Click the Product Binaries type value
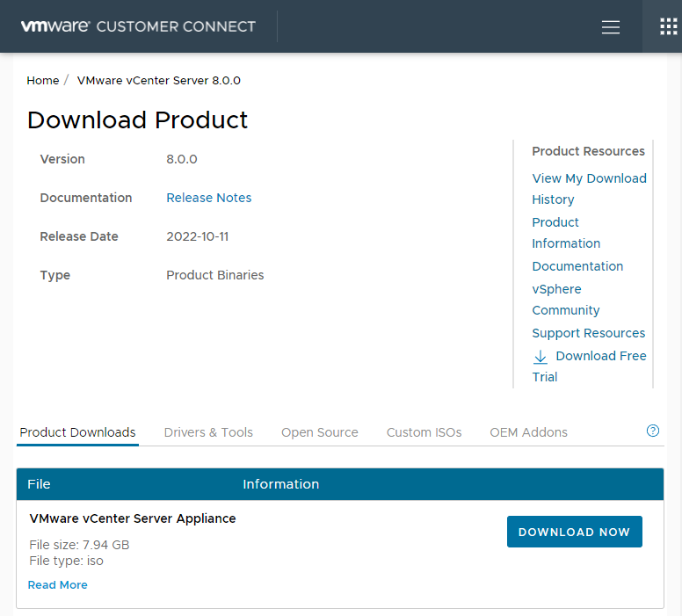682x616 pixels. point(214,275)
